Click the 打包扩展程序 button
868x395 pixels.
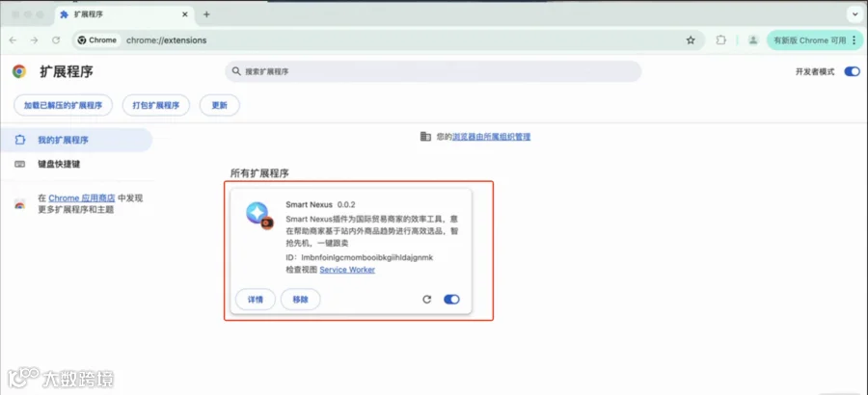(x=156, y=105)
